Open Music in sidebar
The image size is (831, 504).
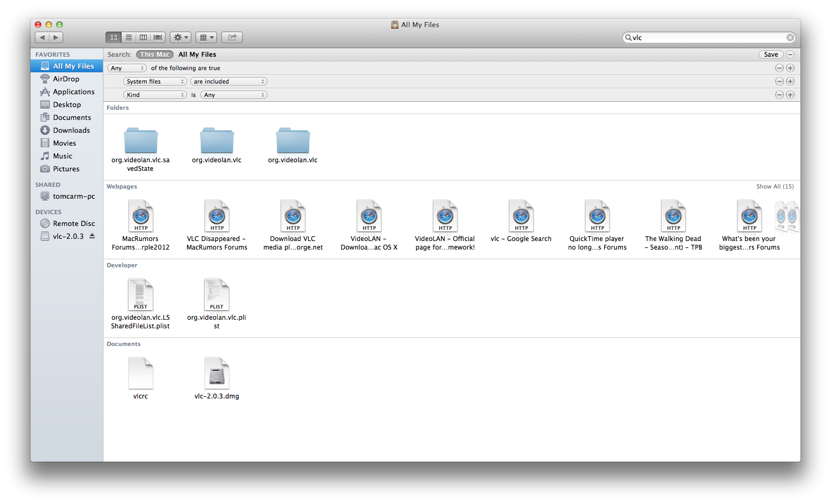coord(67,156)
